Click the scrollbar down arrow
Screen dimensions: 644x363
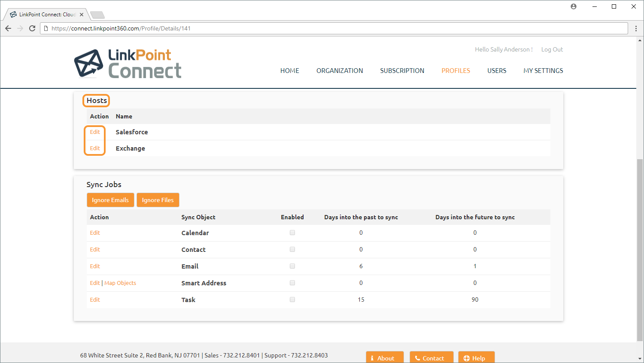tap(640, 359)
